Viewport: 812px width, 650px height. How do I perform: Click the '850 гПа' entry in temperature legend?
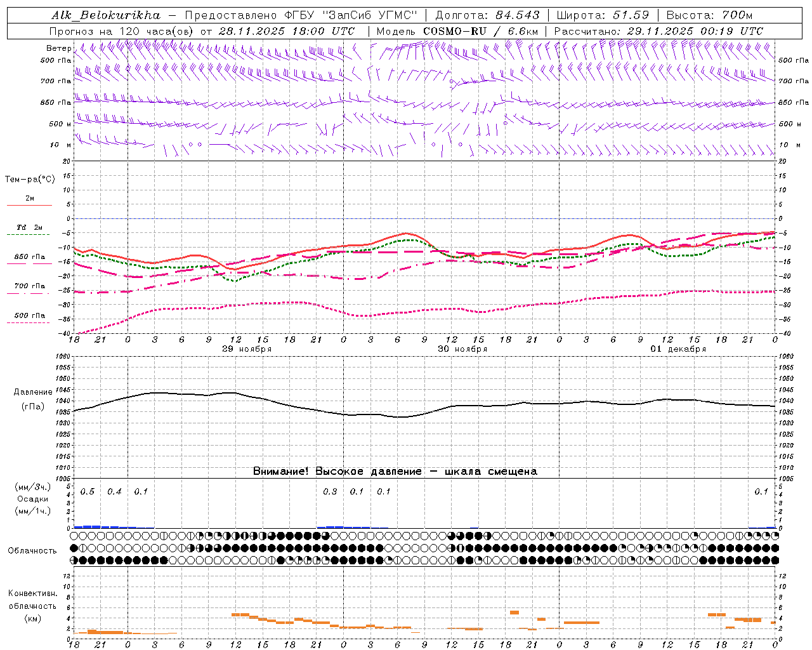tap(30, 257)
